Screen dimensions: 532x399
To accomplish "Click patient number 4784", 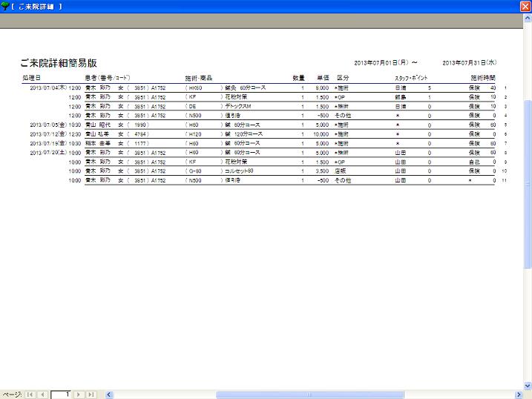I will coord(139,134).
